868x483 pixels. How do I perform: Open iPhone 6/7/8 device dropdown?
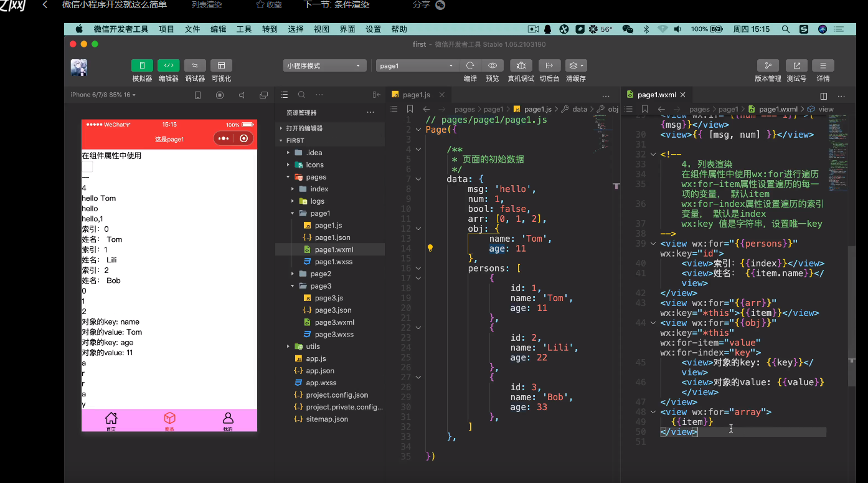pos(103,95)
